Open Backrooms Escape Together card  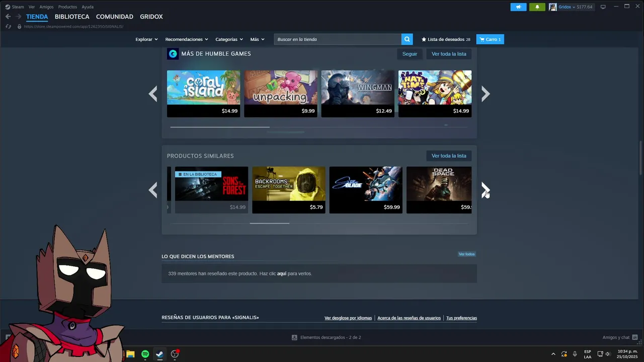pyautogui.click(x=288, y=190)
